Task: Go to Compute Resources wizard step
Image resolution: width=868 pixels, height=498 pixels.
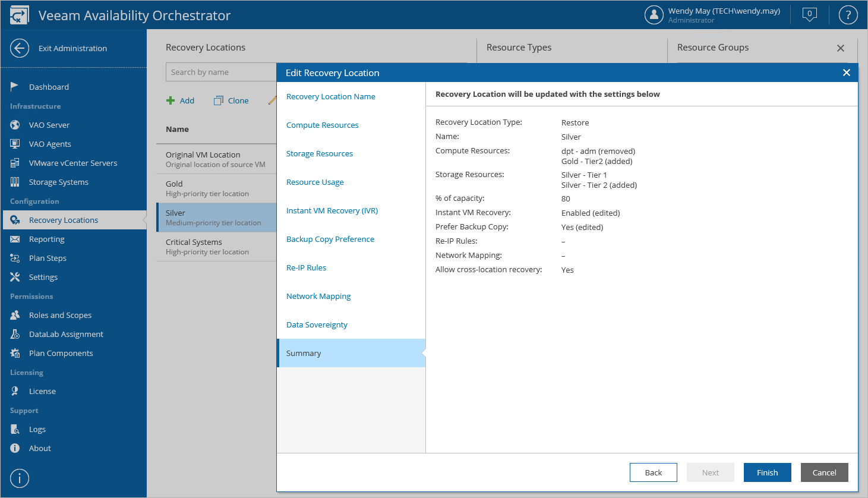Action: (x=323, y=125)
